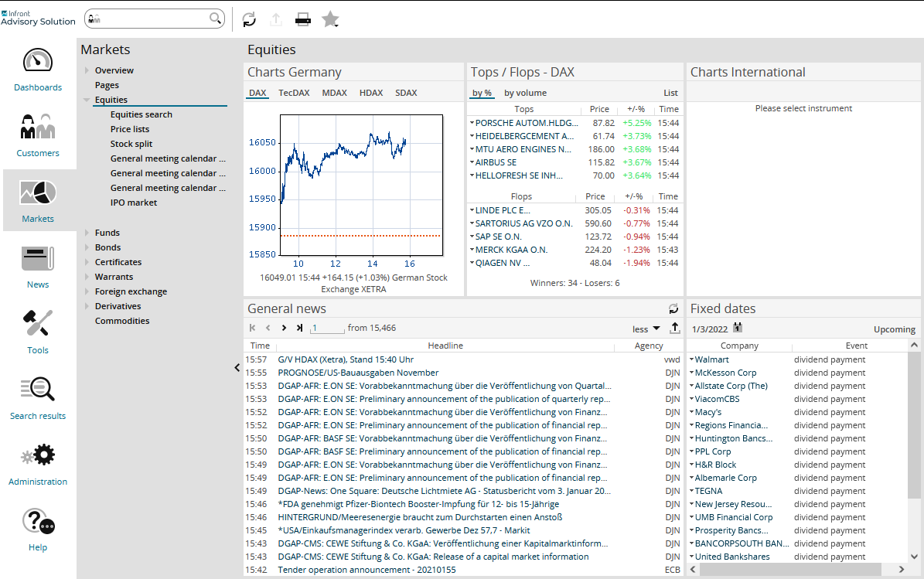The width and height of the screenshot is (924, 579).
Task: Click the favorites star icon
Action: tap(330, 19)
